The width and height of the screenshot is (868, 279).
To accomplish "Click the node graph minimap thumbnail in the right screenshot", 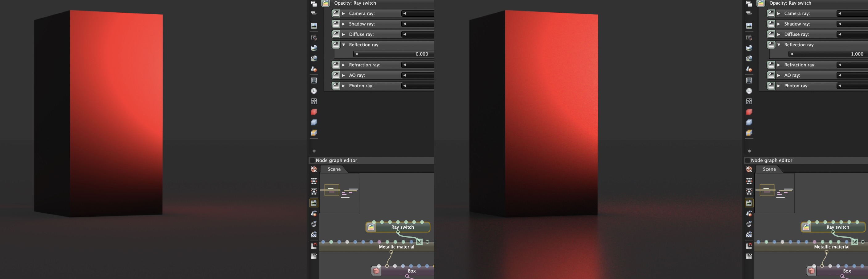I will 774,193.
